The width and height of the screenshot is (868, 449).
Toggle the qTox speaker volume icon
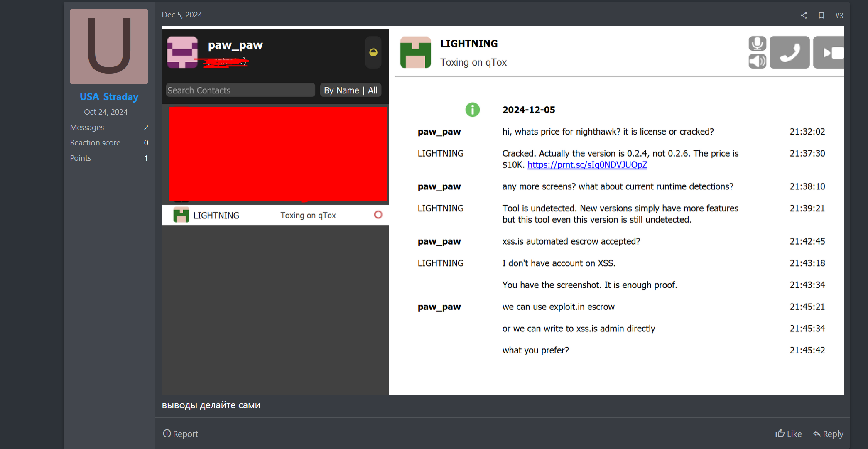(757, 61)
